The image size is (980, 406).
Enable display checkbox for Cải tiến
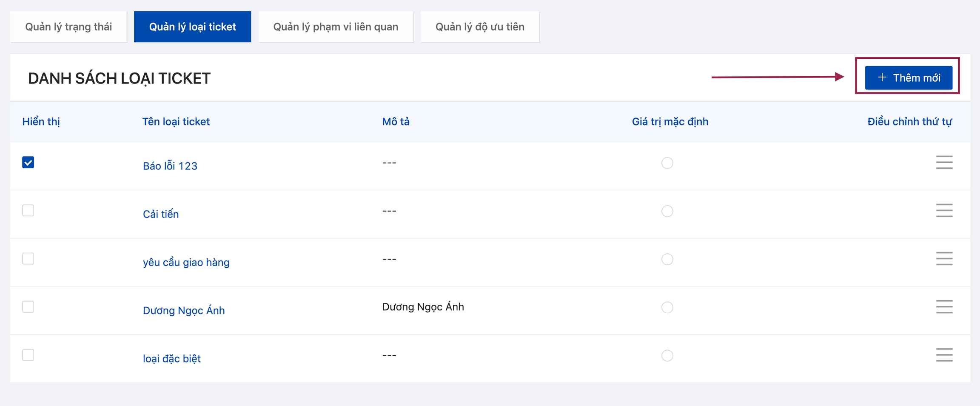click(28, 211)
